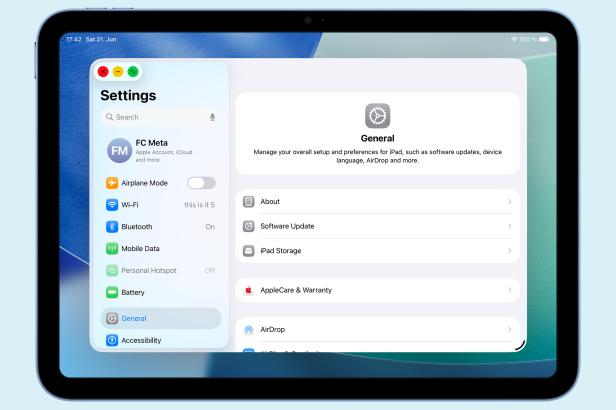Click the General gear icon in sidebar
This screenshot has height=410, width=616.
112,318
